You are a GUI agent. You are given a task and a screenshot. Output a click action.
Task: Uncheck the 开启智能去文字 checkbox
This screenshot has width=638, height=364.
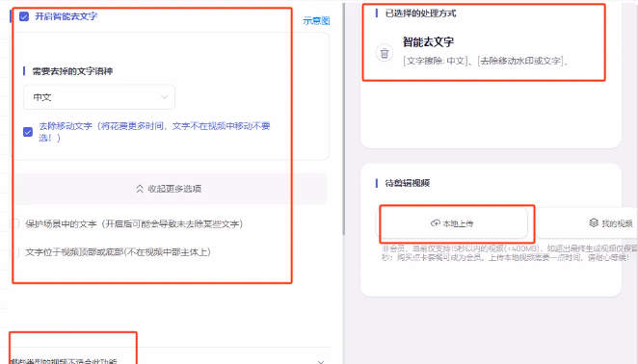[x=24, y=16]
